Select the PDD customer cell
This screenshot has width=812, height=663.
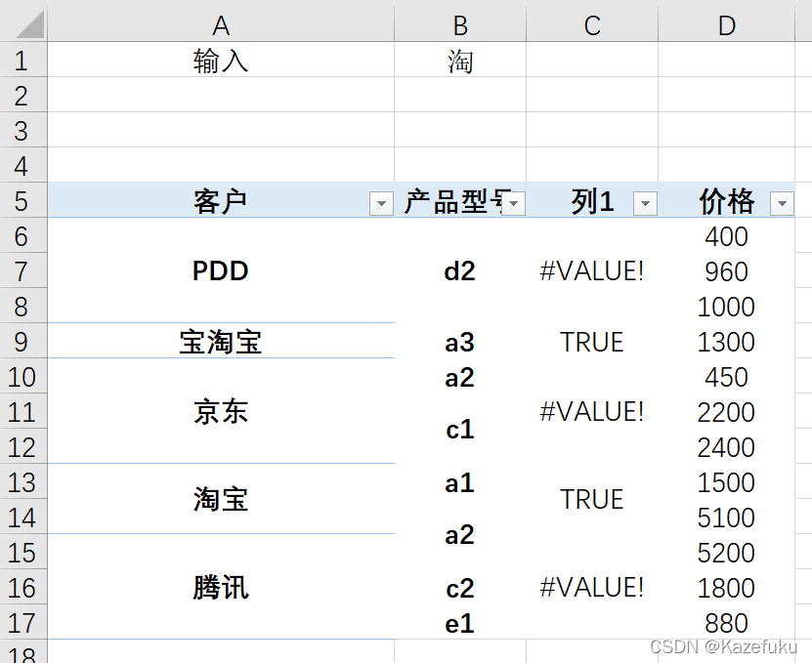[221, 270]
